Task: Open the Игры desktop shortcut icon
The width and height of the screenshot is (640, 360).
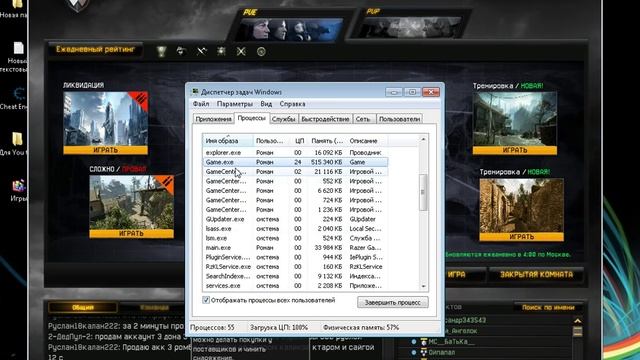Action: click(18, 191)
